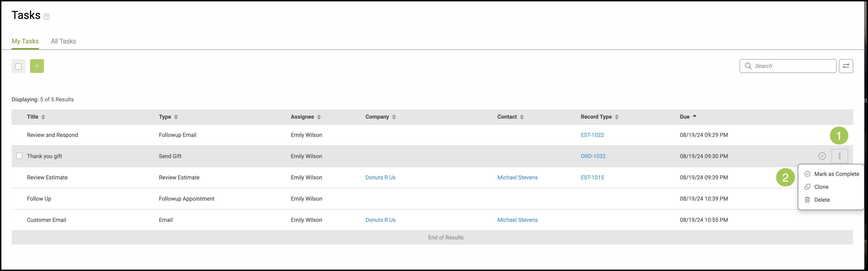This screenshot has height=271, width=868.
Task: Check the Thank you gift row checkbox
Action: [x=20, y=156]
